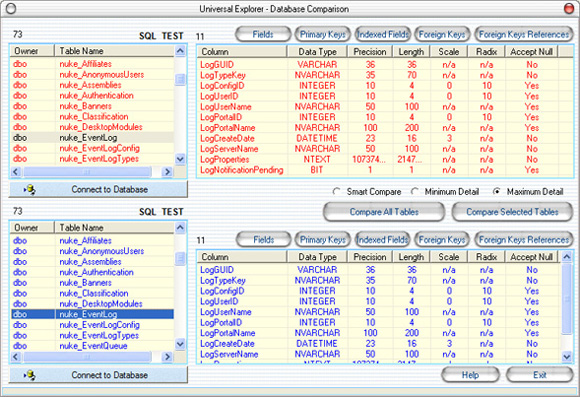Open lower Fields tab
Screen dimensions: 580x397
263,240
